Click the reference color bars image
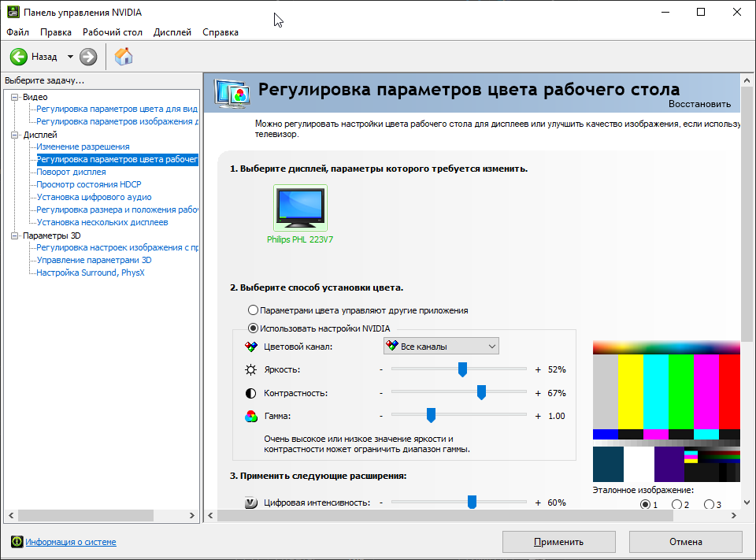 click(666, 411)
